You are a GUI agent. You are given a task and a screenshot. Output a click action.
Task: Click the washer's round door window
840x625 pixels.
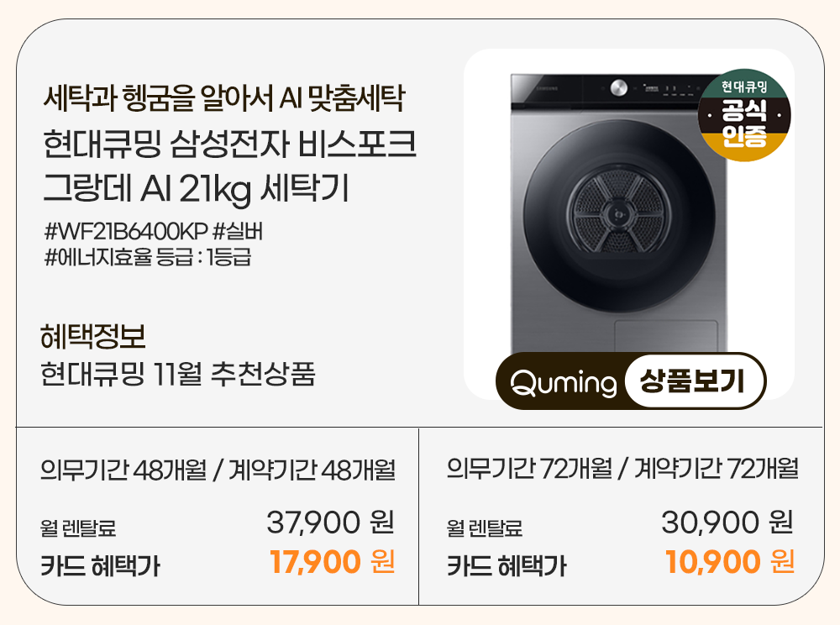[619, 217]
